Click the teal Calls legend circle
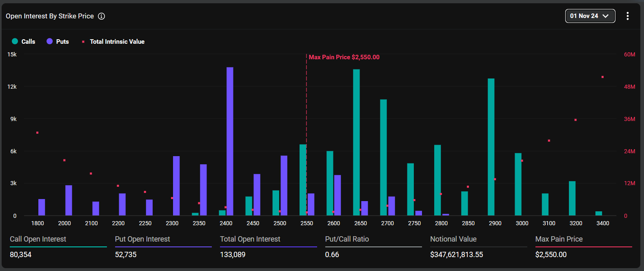Viewport: 644px width, 271px height. [15, 41]
